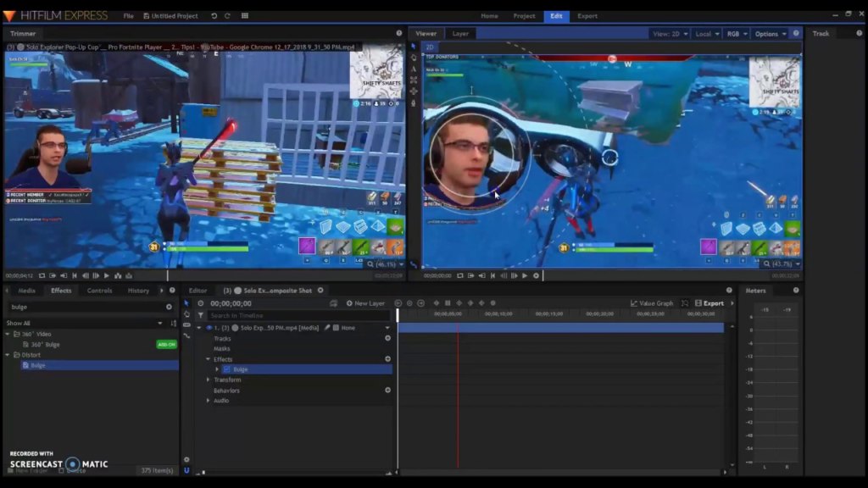Select the Text tool in the viewer toolbar
This screenshot has height=488, width=868.
pos(414,69)
